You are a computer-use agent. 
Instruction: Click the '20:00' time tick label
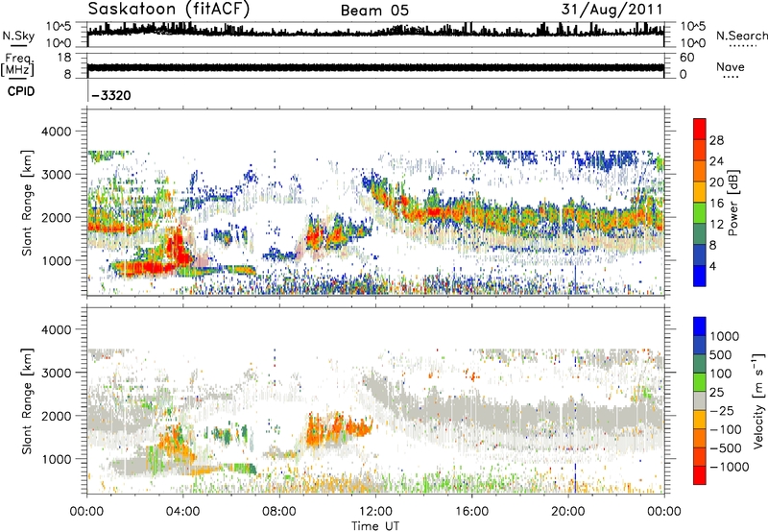point(567,512)
